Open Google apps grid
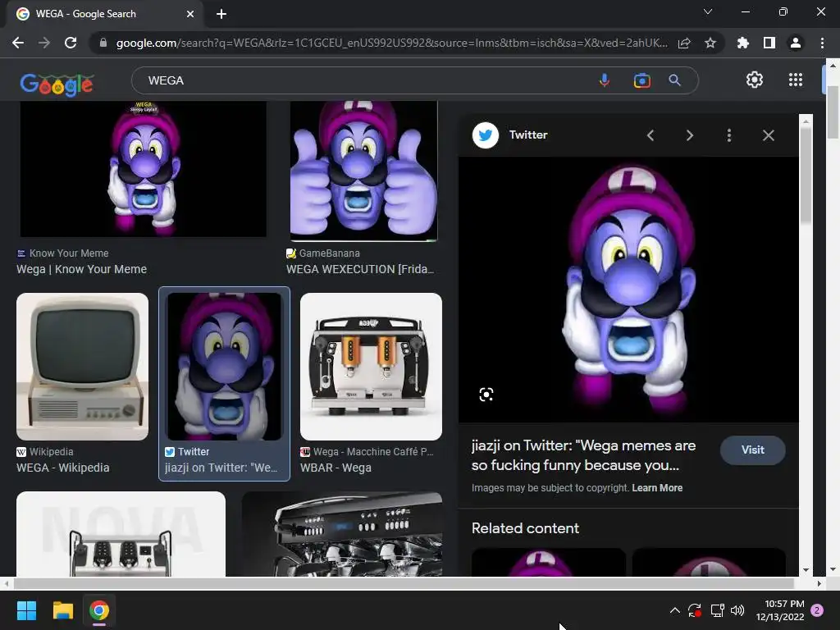Image resolution: width=840 pixels, height=630 pixels. [796, 80]
